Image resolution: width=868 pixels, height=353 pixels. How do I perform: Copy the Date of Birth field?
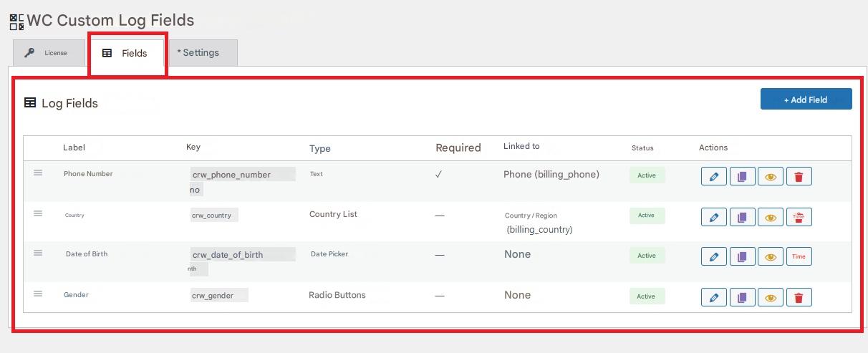click(x=742, y=256)
